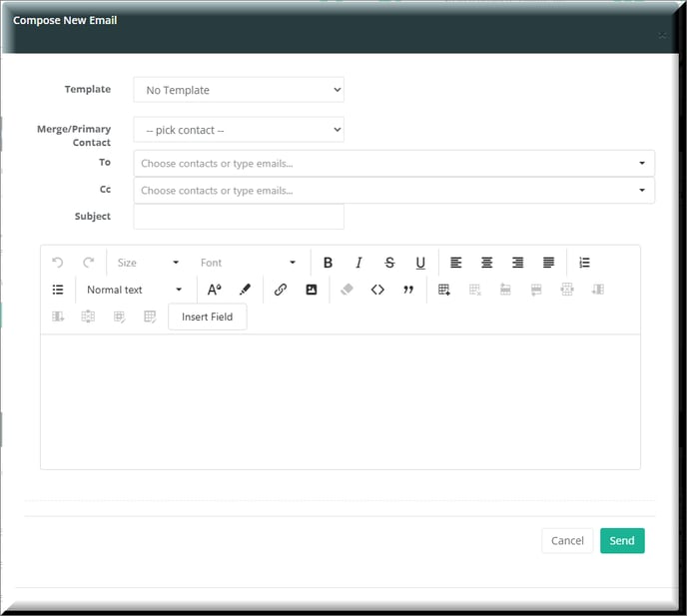This screenshot has height=616, width=687.
Task: Insert a numbered list
Action: pyautogui.click(x=584, y=263)
